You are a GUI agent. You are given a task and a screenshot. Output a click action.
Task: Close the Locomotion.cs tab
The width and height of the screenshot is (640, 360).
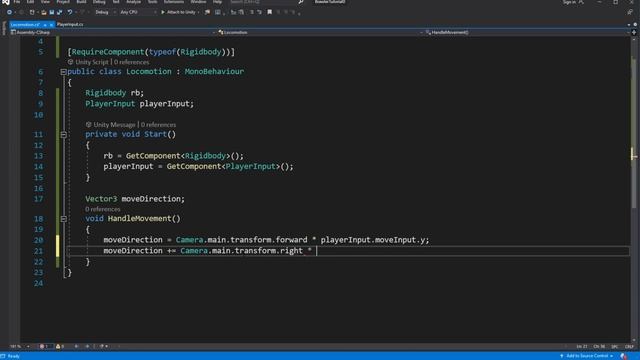click(x=51, y=25)
